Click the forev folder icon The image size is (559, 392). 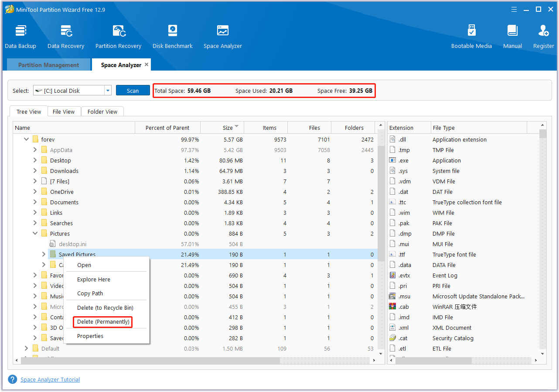(36, 139)
